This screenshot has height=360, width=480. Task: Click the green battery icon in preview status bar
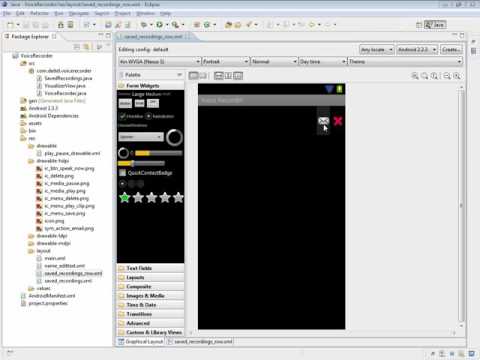[339, 89]
